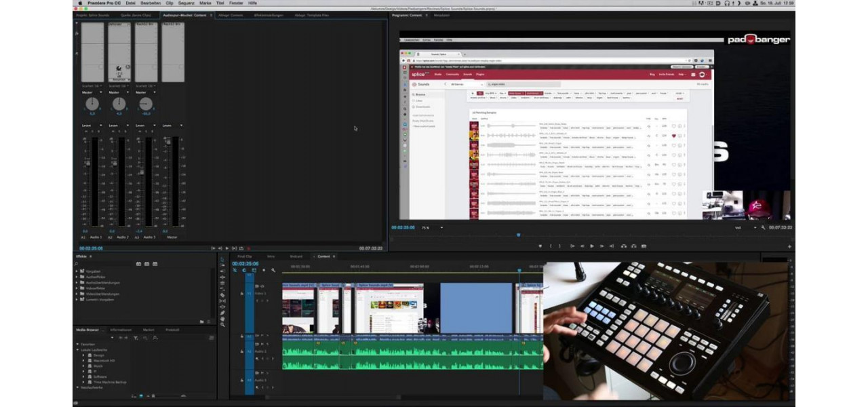Export a frame with the camera icon

pos(644,246)
